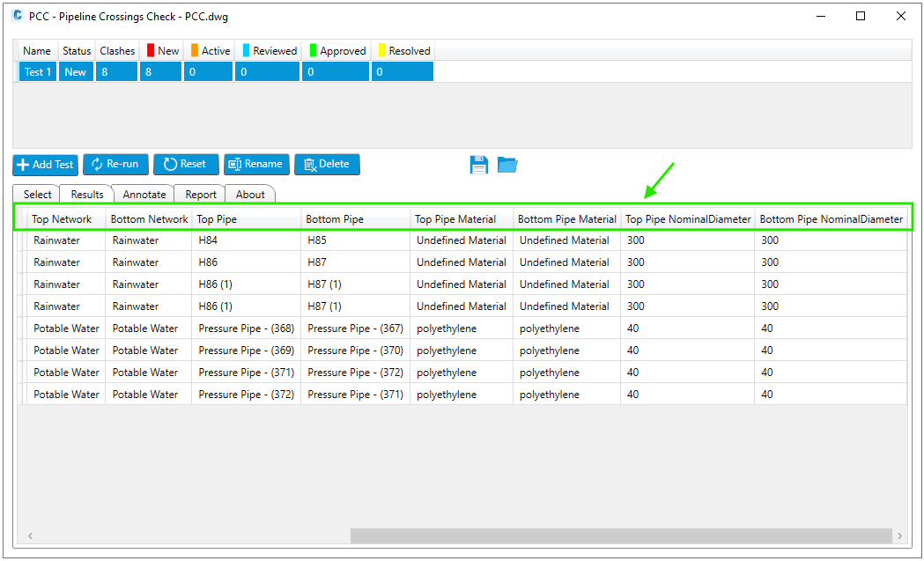
Task: Click the red New status column header
Action: [x=163, y=51]
